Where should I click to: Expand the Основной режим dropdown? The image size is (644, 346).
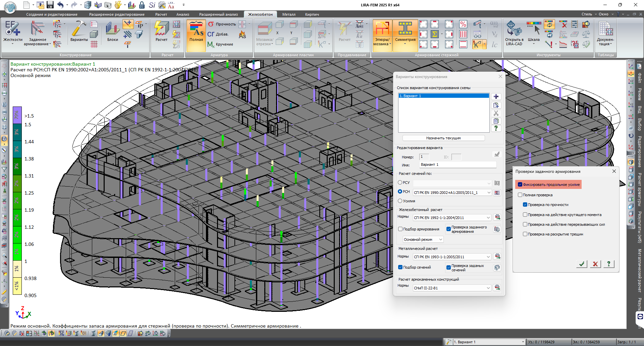(x=423, y=239)
